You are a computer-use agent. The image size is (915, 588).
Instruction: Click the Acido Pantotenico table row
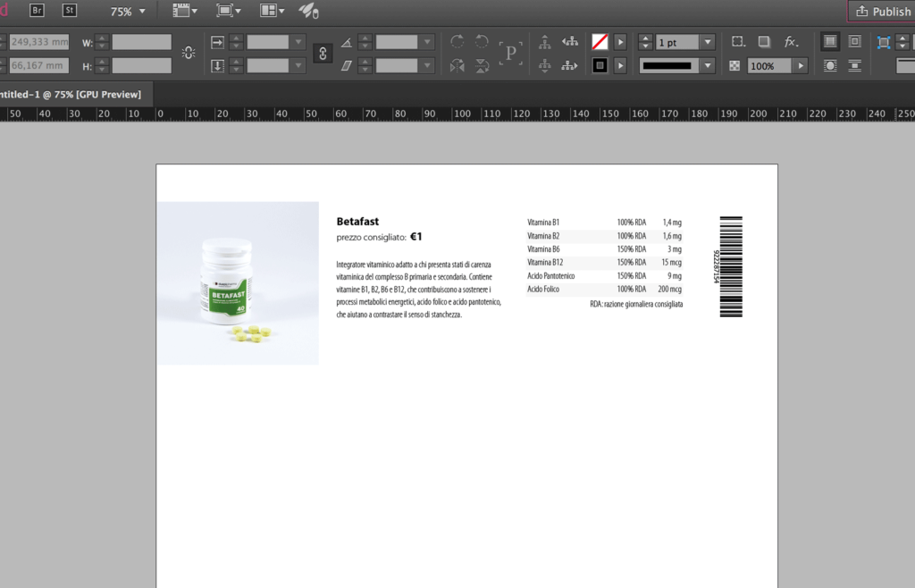click(x=604, y=276)
